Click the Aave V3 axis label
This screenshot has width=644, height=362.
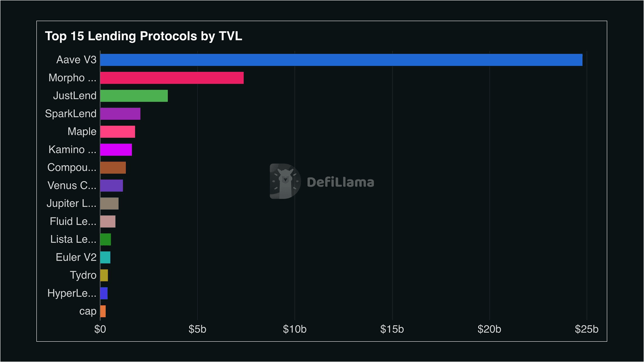coord(76,60)
